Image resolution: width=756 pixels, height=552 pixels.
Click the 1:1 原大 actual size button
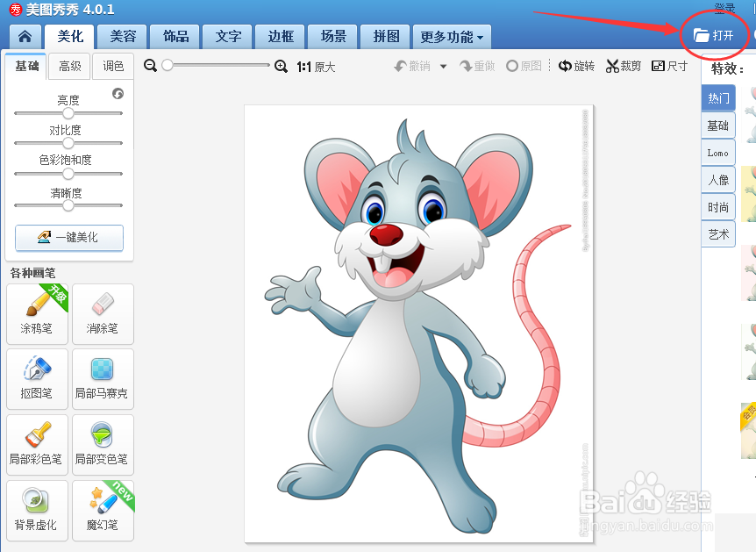pos(316,67)
